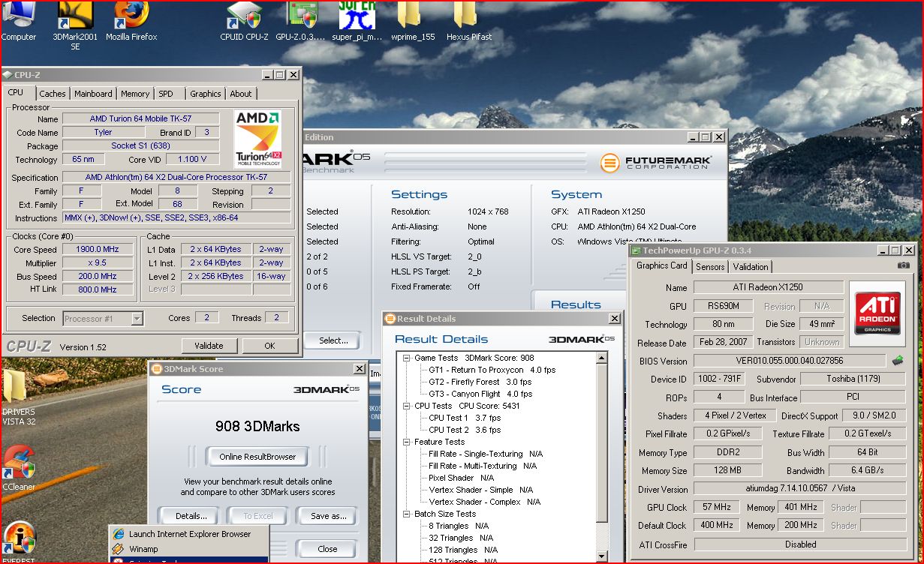Click scroll-up arrow in Result Details list
Screen dimensions: 924x564
[x=601, y=358]
